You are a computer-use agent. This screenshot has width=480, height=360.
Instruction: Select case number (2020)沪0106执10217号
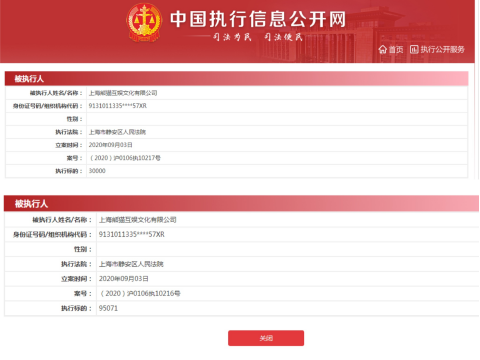click(x=125, y=158)
